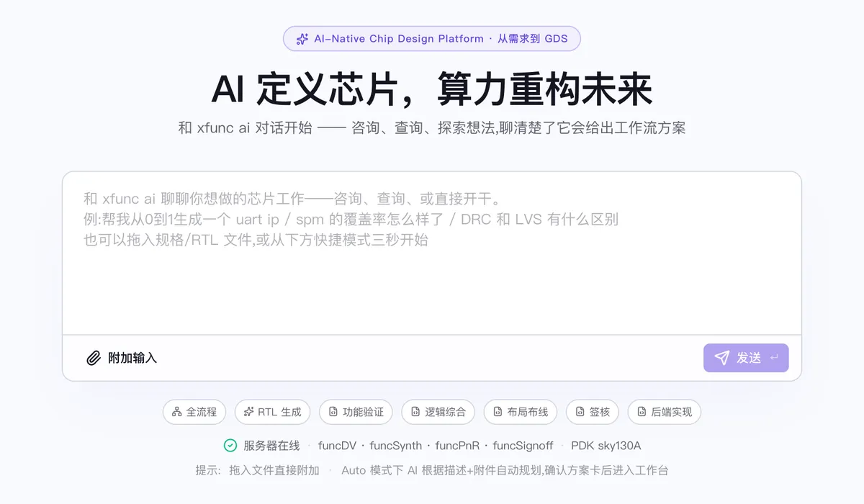The image size is (864, 504).
Task: Click the headline AI 定义芯片，算力重构未来
Action: [x=432, y=89]
